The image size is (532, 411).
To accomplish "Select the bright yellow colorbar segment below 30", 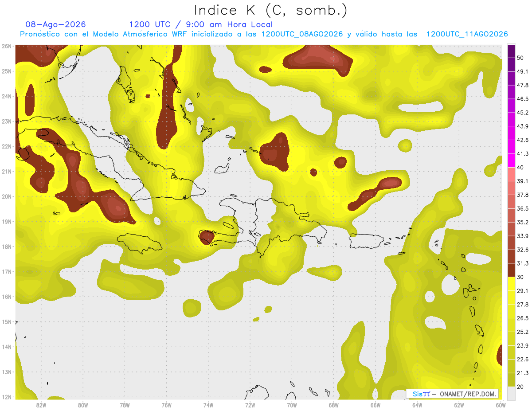I will point(511,284).
